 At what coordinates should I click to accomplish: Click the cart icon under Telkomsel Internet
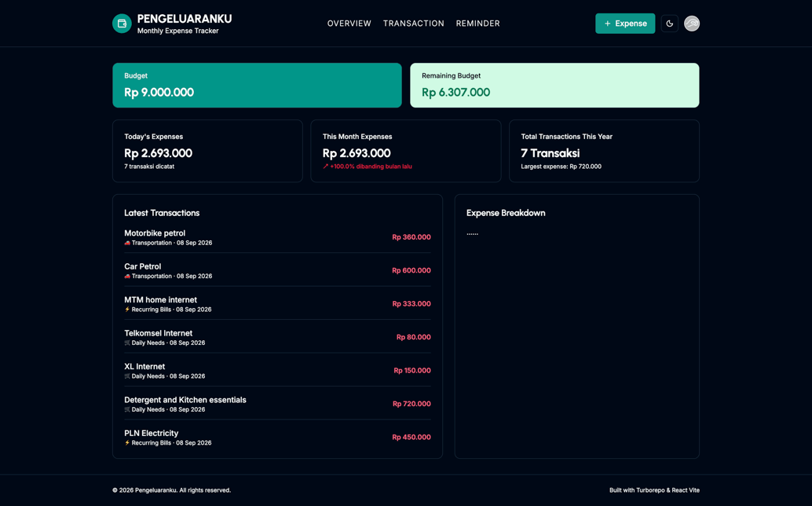coord(127,343)
